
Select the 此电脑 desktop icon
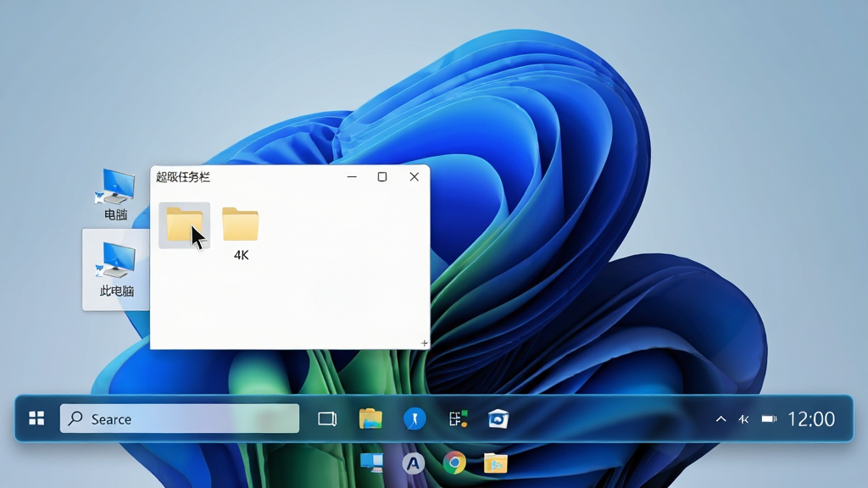click(116, 269)
